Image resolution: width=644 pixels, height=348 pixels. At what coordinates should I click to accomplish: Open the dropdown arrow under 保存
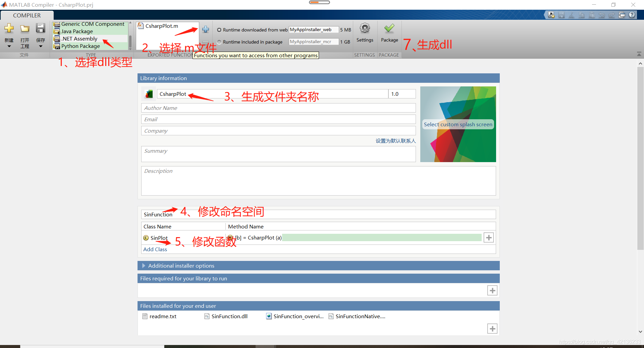click(41, 47)
